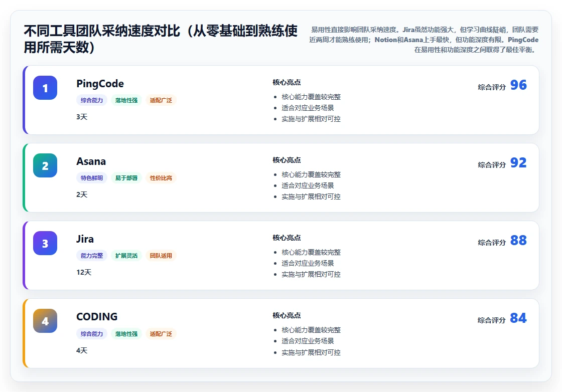The height and width of the screenshot is (392, 562).
Task: Click PingCode's 落地性强 tag
Action: (x=126, y=100)
